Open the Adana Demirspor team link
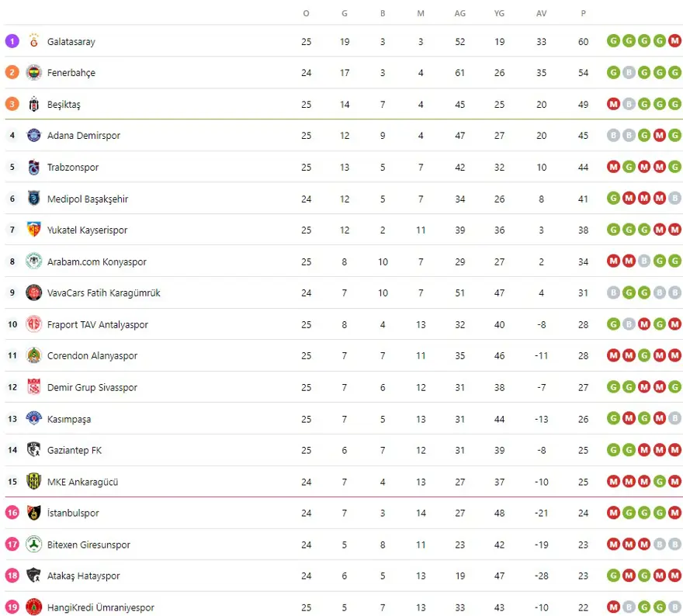The image size is (683, 616). (84, 136)
